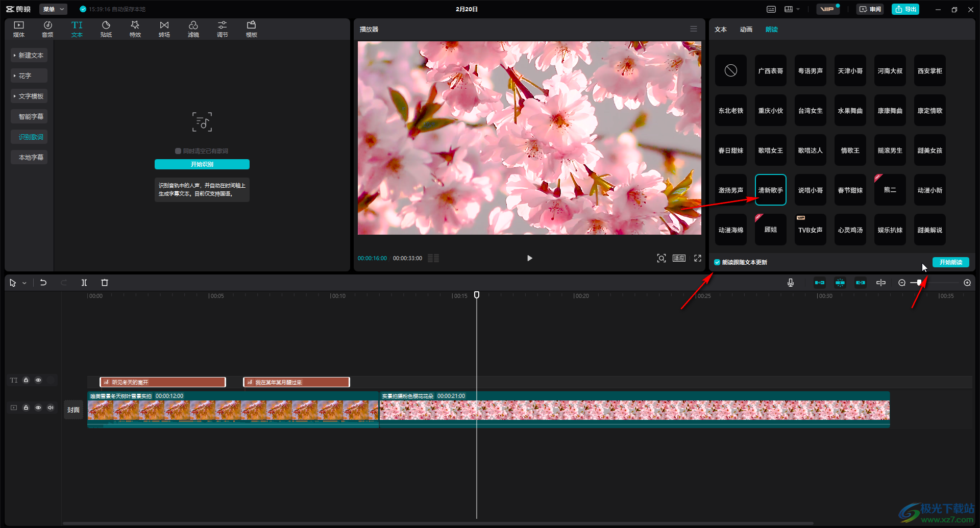Click the 审阅 review button
980x528 pixels.
coord(870,9)
